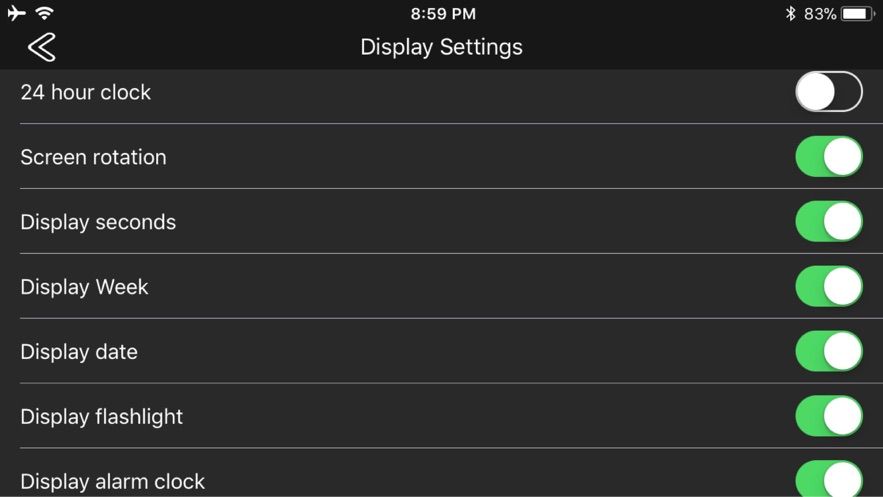Screen dimensions: 883x497
Task: Tap the back arrow icon
Action: (x=41, y=46)
